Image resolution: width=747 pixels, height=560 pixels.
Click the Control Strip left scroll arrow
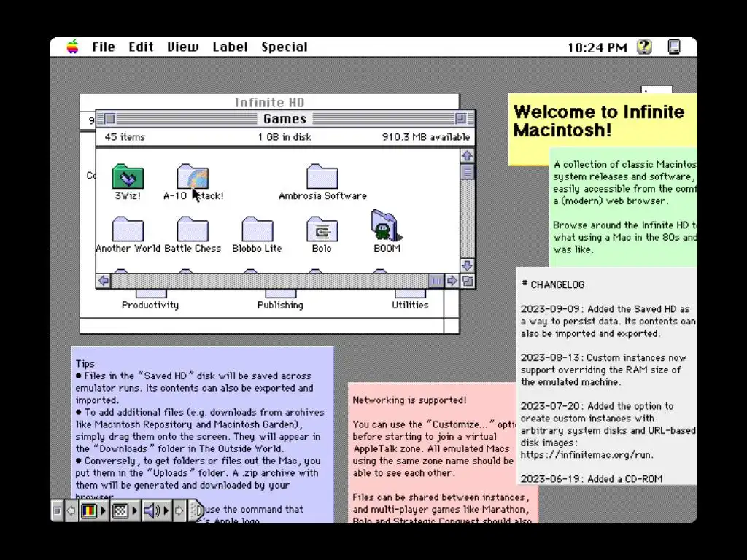tap(71, 511)
